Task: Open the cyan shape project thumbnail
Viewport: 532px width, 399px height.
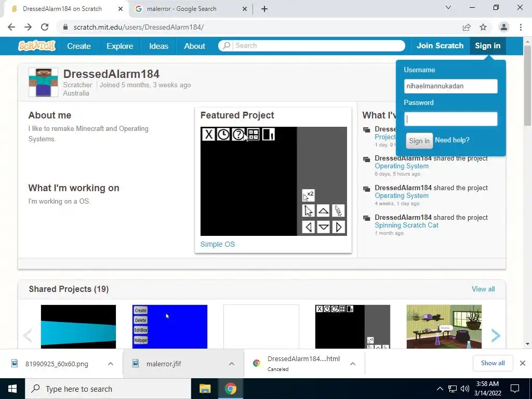Action: point(78,326)
